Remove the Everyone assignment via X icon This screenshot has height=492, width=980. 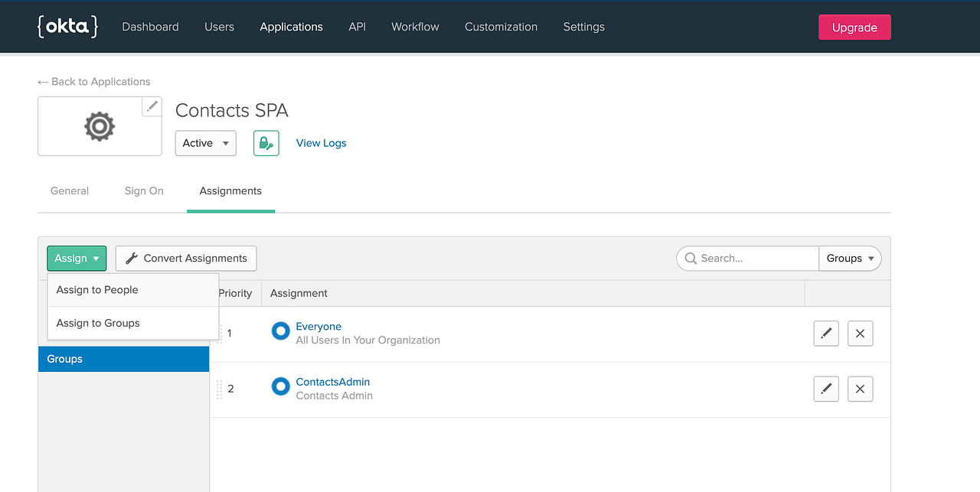coord(860,333)
